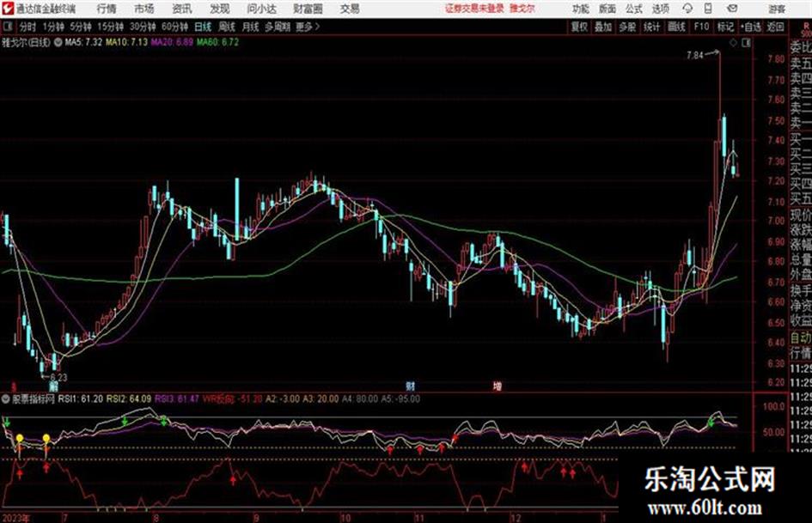Screen dimensions: 812x523
Task: Click the 通达信 red logo icon
Action: pyautogui.click(x=8, y=9)
